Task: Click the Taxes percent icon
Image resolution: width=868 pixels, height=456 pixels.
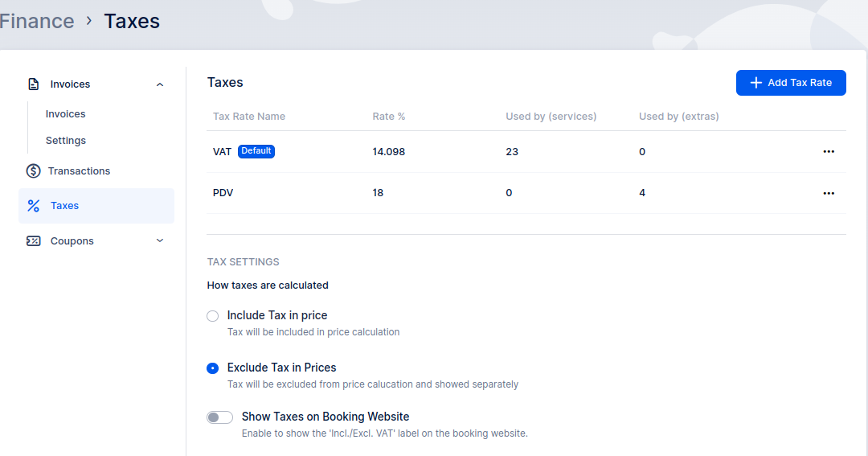Action: 33,206
